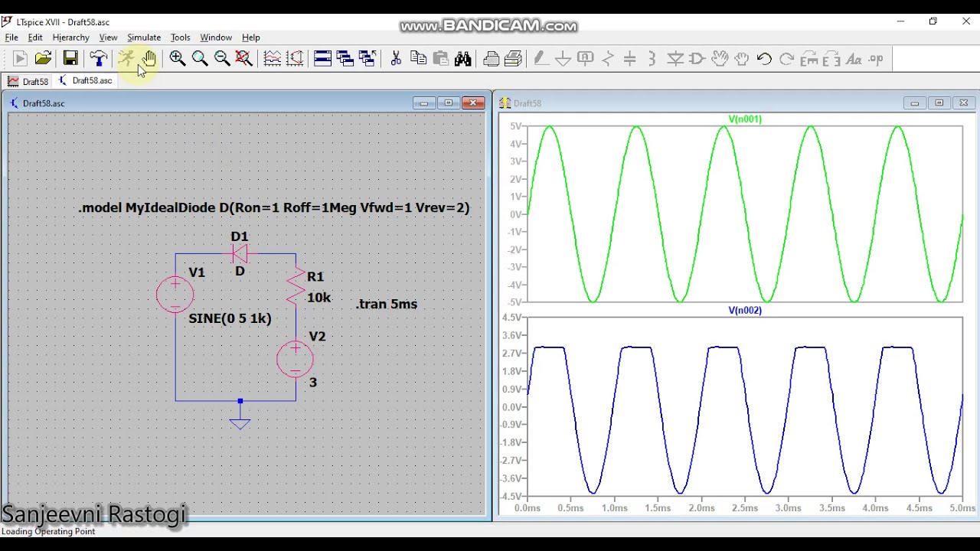Click the Autorange waveform icon
Image resolution: width=980 pixels, height=551 pixels.
[273, 58]
